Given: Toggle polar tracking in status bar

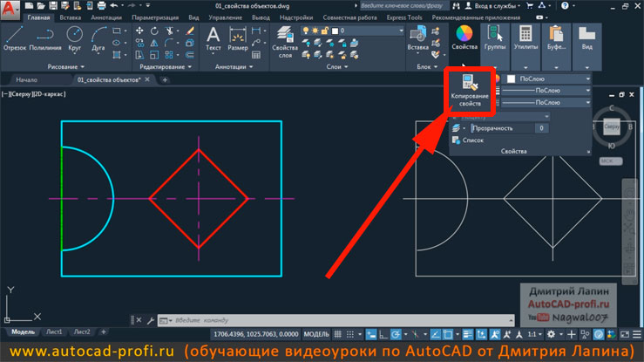Looking at the screenshot, I should [x=396, y=334].
